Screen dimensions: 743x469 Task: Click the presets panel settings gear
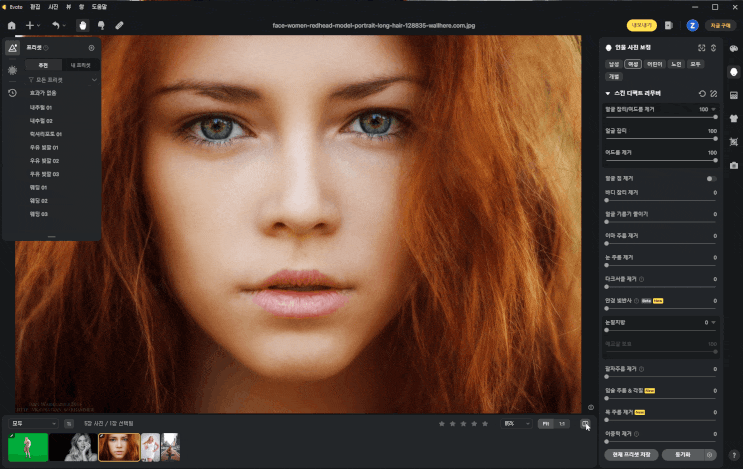pos(91,48)
